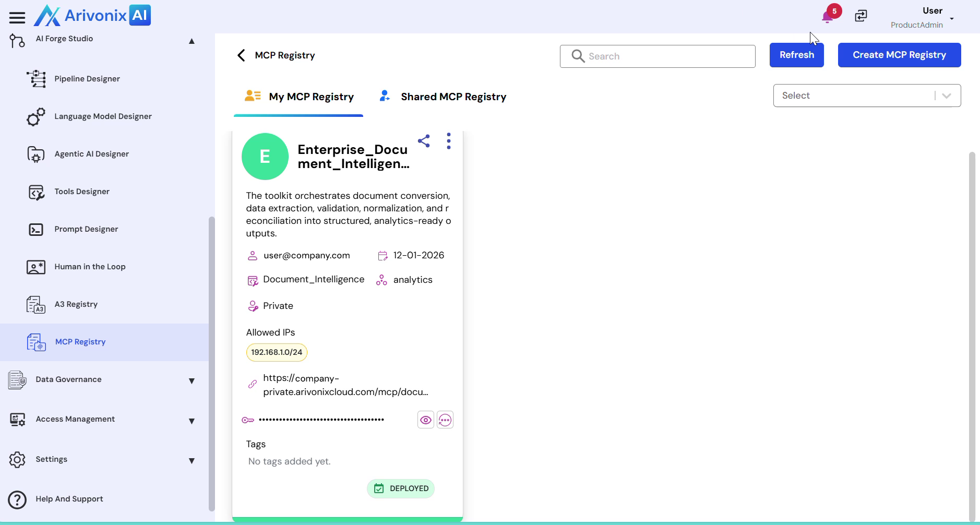980x525 pixels.
Task: Click the regenerate key icon
Action: point(445,420)
